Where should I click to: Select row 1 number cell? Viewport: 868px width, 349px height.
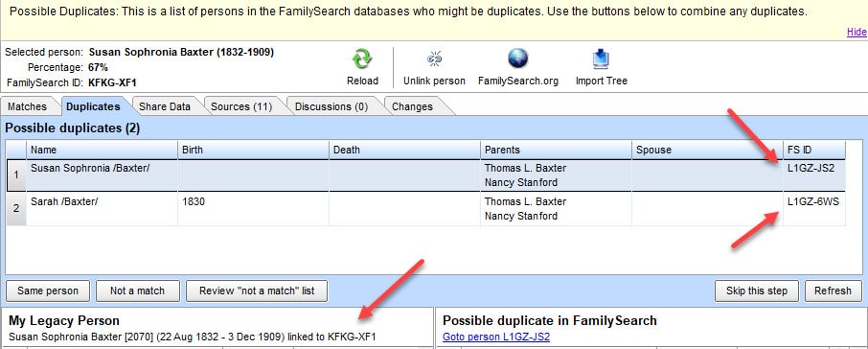16,175
